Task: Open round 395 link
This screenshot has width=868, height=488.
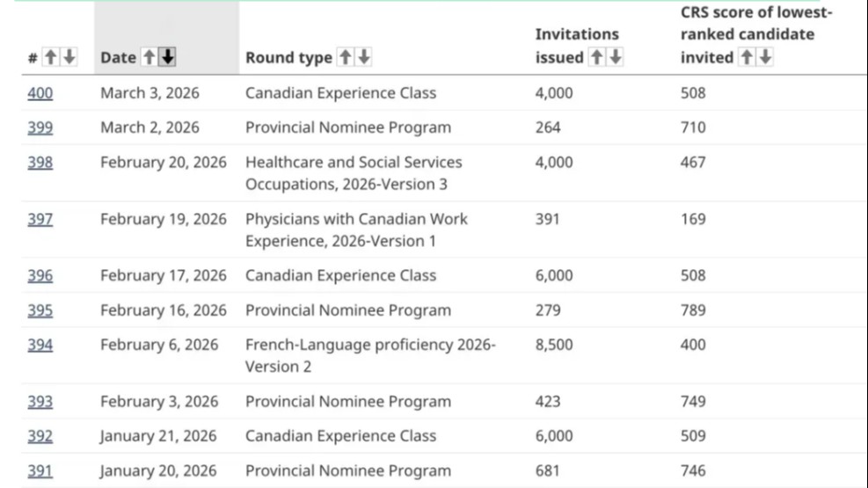Action: click(x=40, y=310)
